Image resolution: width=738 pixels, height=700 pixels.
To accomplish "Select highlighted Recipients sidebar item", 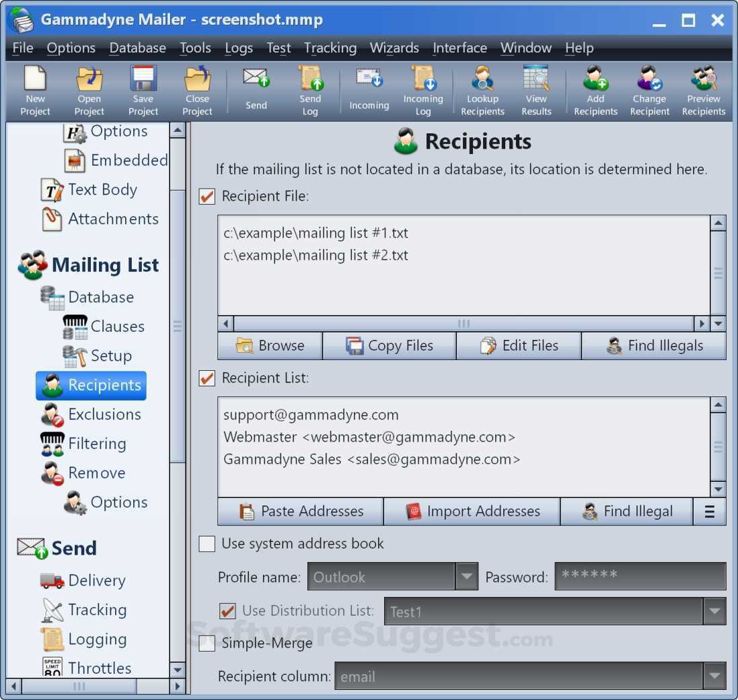I will (x=91, y=385).
